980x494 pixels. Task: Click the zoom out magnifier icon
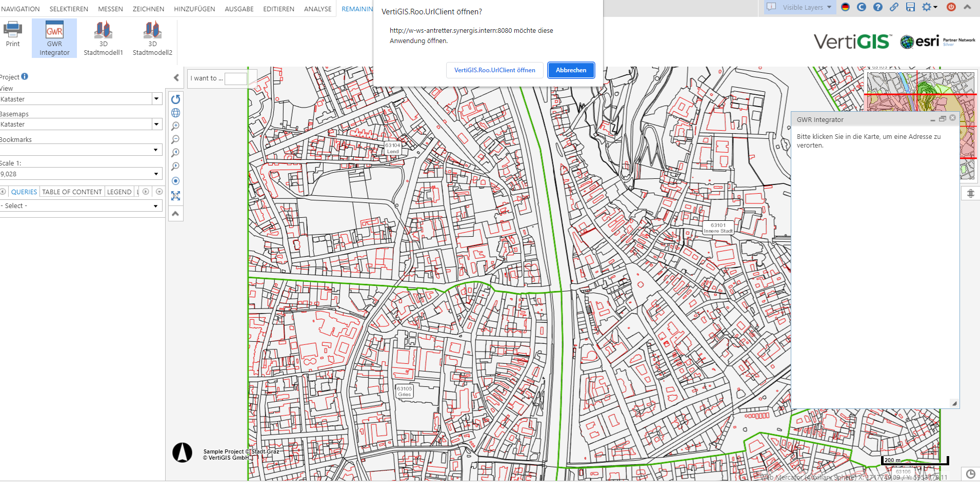pyautogui.click(x=175, y=139)
